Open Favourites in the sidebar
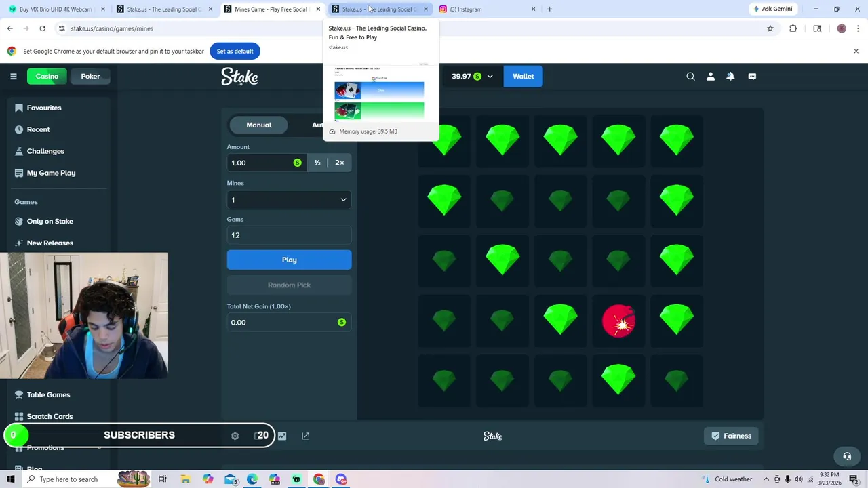 [44, 108]
